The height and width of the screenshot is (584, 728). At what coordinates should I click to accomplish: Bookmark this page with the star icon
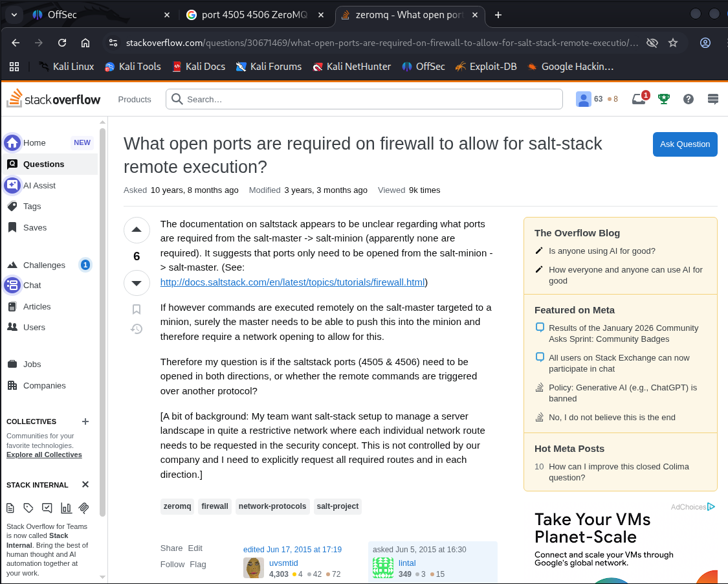coord(673,43)
